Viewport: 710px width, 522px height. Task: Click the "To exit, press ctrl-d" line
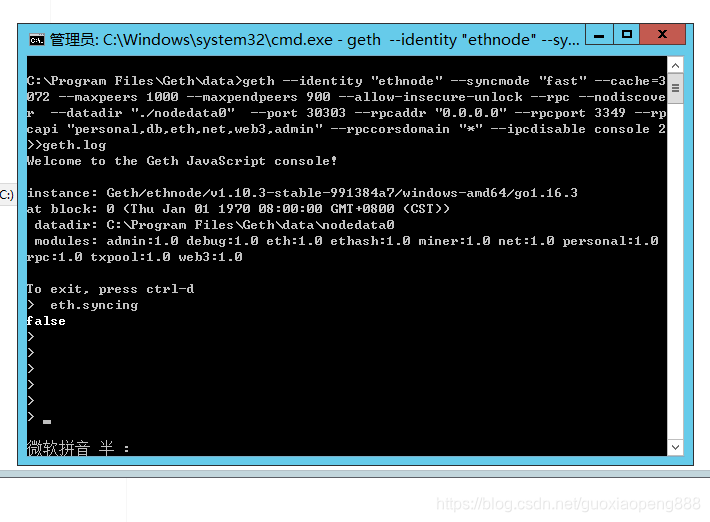pyautogui.click(x=110, y=289)
